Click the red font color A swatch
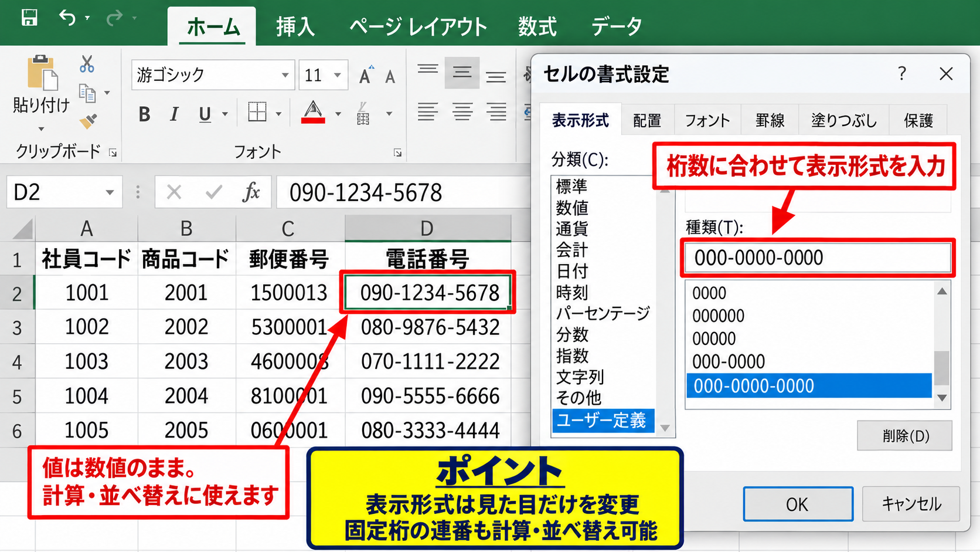The image size is (980, 552). click(313, 112)
